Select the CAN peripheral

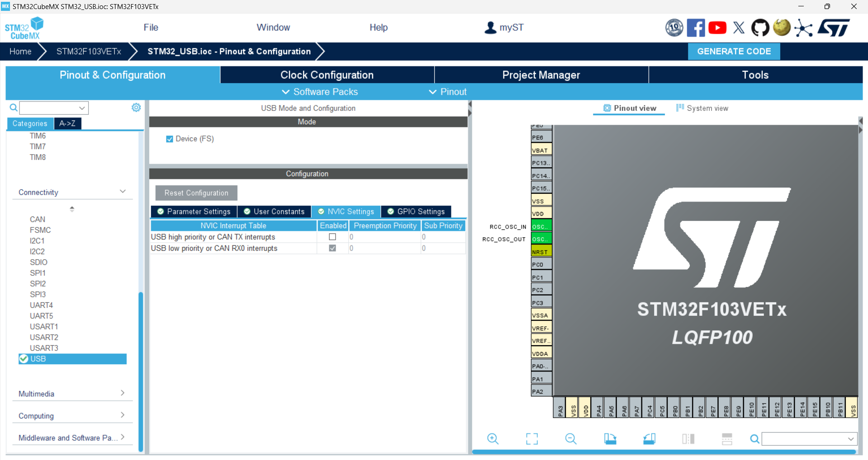point(38,219)
